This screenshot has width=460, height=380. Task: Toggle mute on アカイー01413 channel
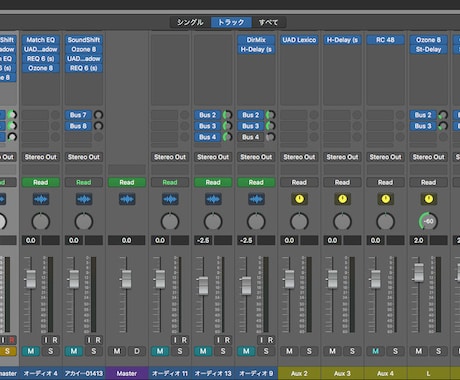point(74,351)
